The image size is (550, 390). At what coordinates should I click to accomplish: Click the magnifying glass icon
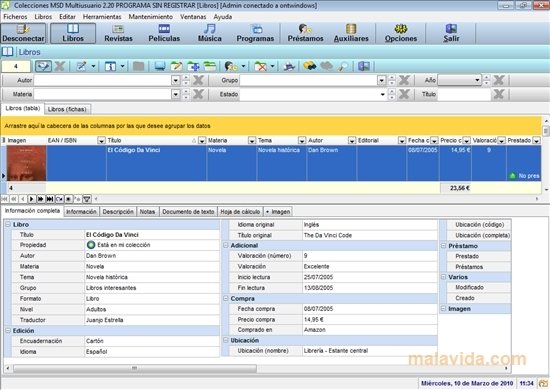(x=343, y=66)
